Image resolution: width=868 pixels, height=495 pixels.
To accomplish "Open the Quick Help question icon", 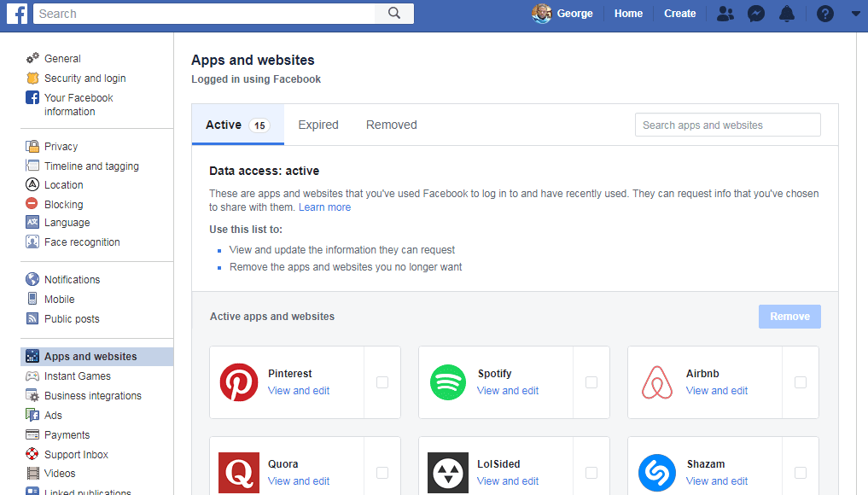I will tap(824, 14).
